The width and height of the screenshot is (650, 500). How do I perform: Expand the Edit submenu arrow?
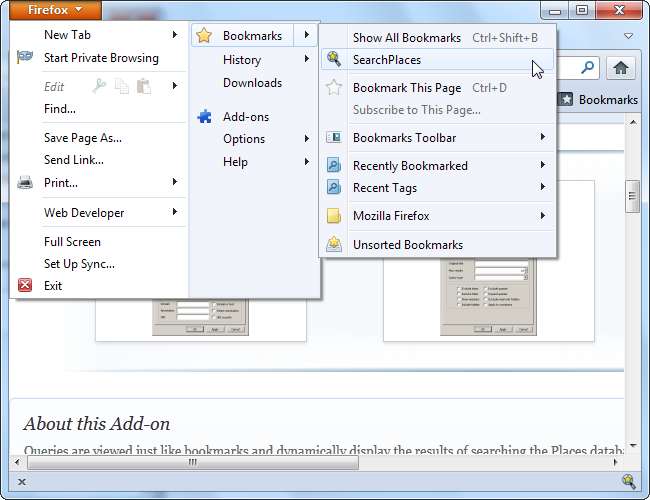pyautogui.click(x=175, y=86)
